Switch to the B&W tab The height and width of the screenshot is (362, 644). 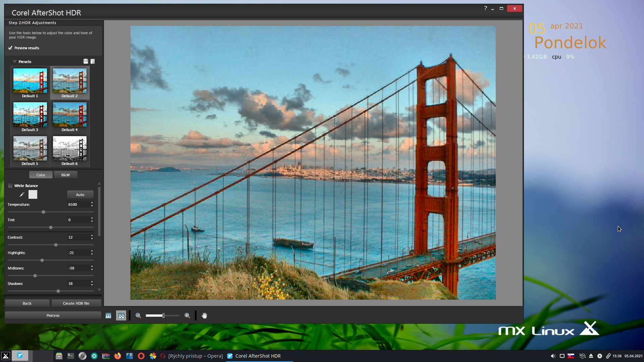[65, 175]
